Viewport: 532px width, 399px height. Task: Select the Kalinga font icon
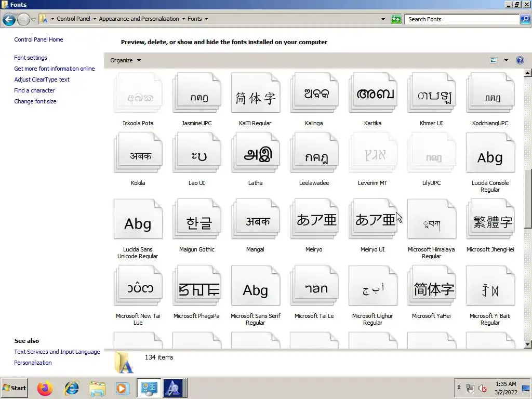coord(314,92)
